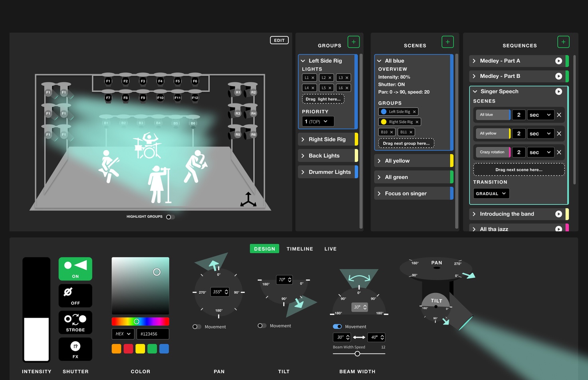Open the HEX color format dropdown
The width and height of the screenshot is (588, 380).
pyautogui.click(x=123, y=334)
